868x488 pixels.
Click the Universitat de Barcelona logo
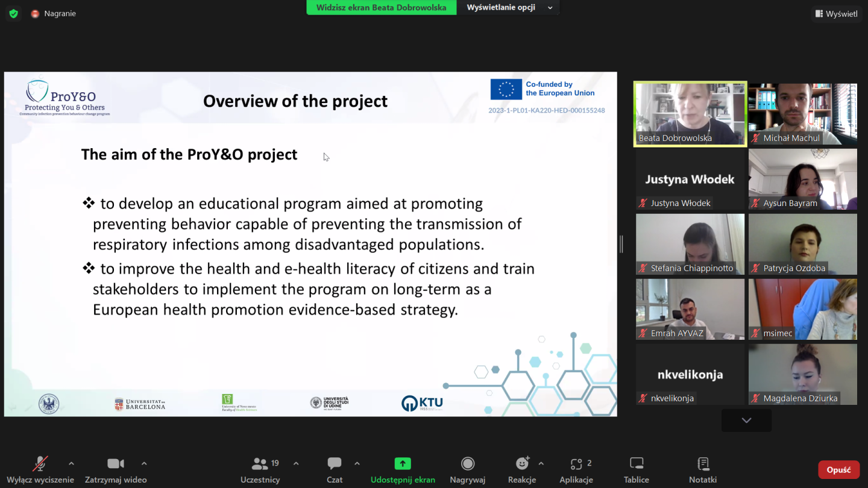(x=140, y=404)
